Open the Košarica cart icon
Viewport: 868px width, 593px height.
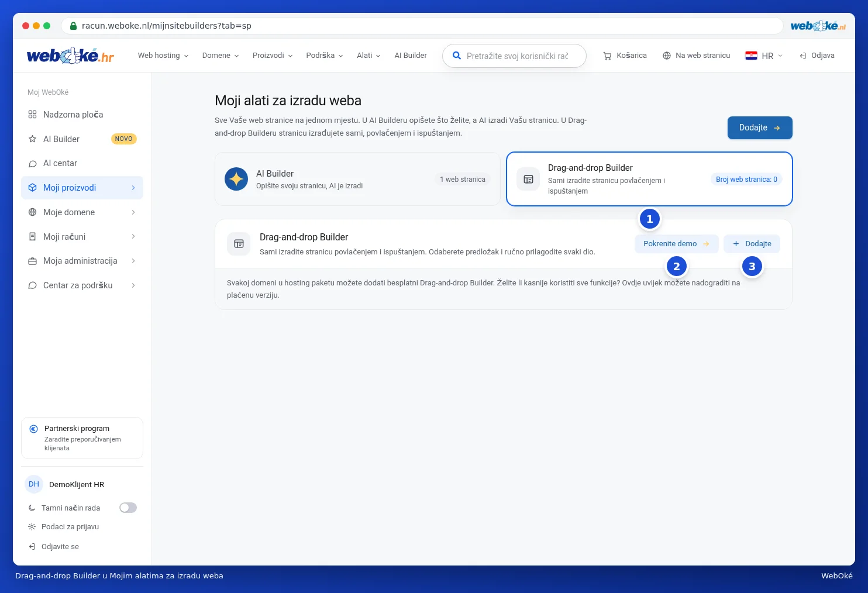pos(607,56)
